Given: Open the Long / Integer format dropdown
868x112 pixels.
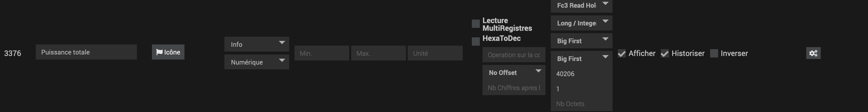Looking at the screenshot, I should click(x=581, y=23).
